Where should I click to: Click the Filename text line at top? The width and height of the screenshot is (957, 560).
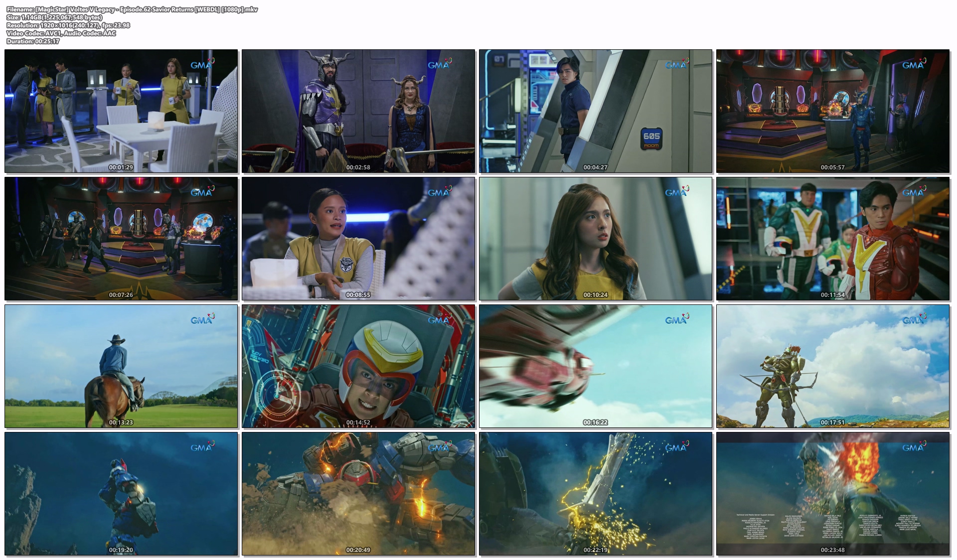132,9
